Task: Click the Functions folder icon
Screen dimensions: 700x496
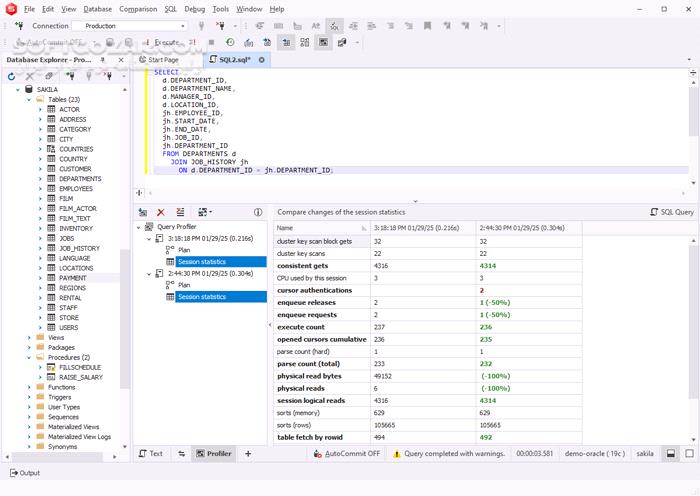Action: pyautogui.click(x=40, y=387)
